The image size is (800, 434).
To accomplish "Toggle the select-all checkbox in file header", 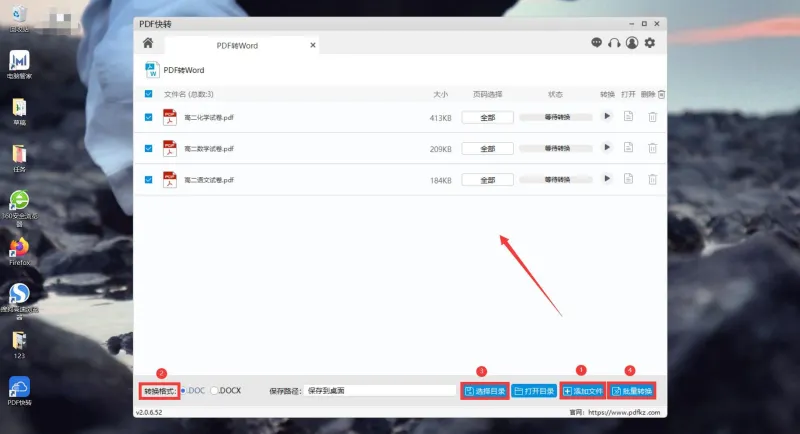I will click(148, 94).
